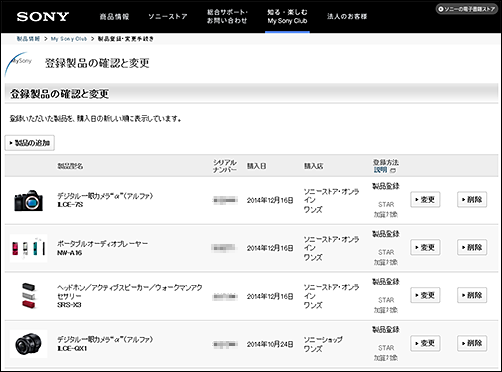This screenshot has width=502, height=372.
Task: Select the ILCE-QX1 model name text
Action: (72, 348)
